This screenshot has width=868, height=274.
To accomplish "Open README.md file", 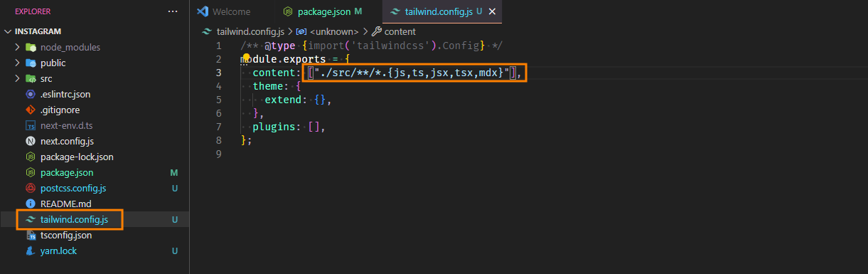I will 66,204.
